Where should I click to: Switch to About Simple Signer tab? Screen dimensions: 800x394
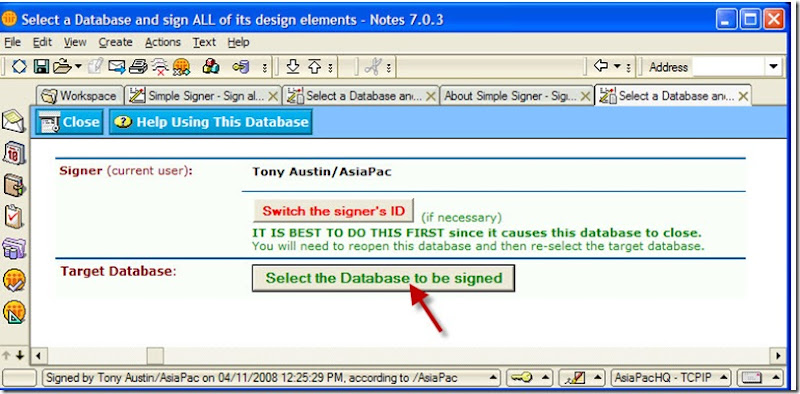(517, 95)
